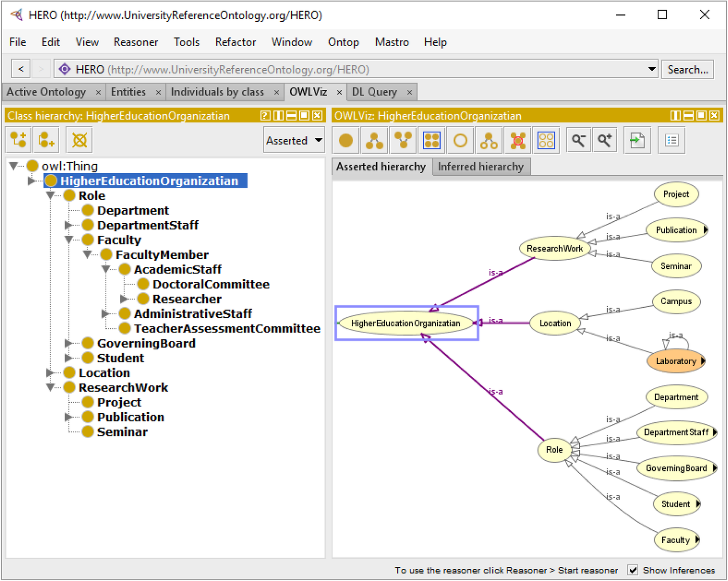Click OWLViz Show superclasses icon
The height and width of the screenshot is (581, 728).
click(x=403, y=140)
